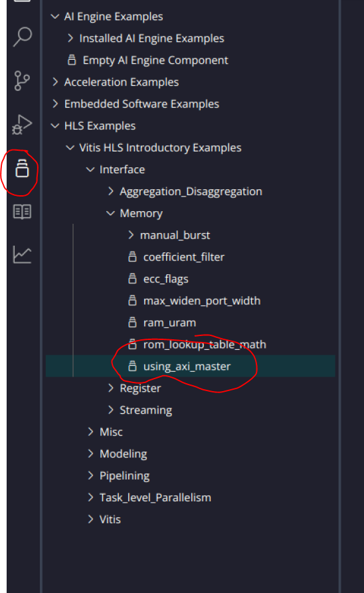Expand the Vitis folder
Image resolution: width=364 pixels, height=593 pixels.
90,519
